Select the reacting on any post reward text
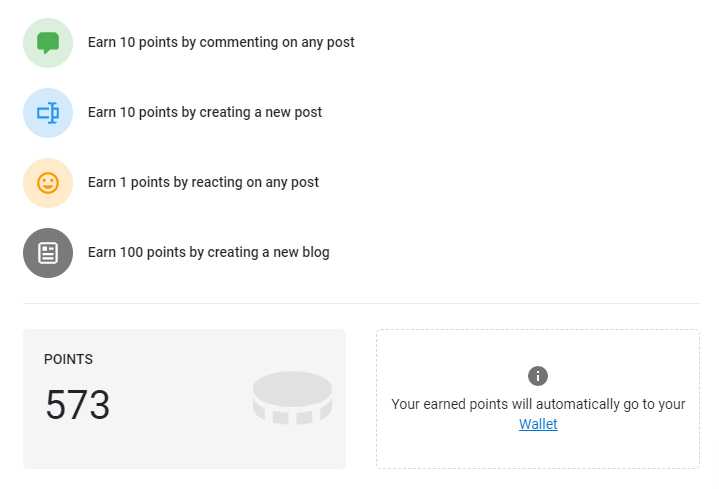The height and width of the screenshot is (489, 719). coord(203,183)
